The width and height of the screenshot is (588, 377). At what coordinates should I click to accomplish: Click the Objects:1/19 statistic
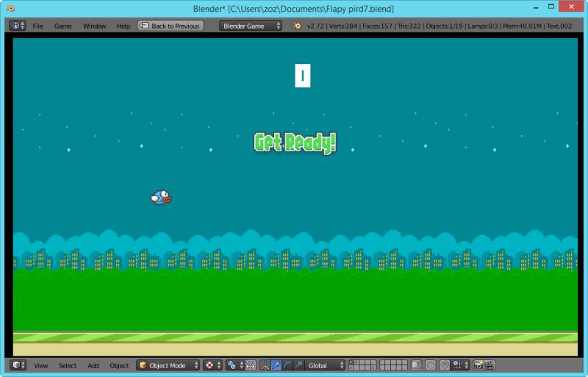445,26
